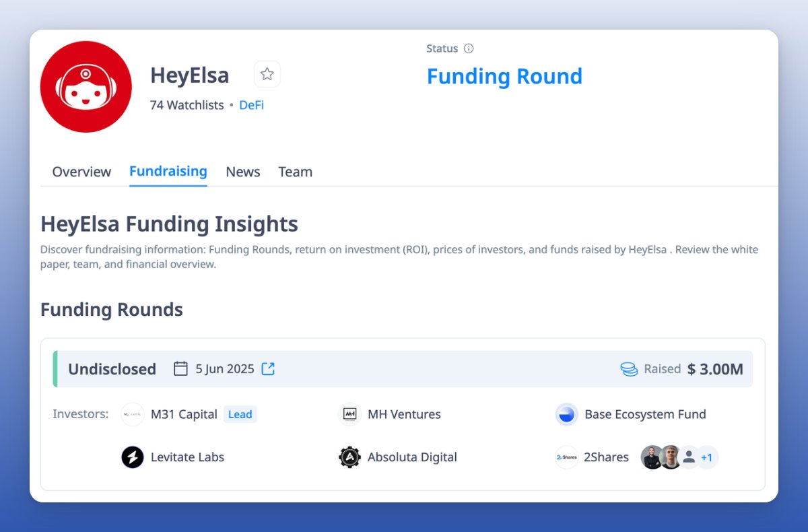Select the Fundraising tab
Screen dimensions: 808x532
pos(168,171)
